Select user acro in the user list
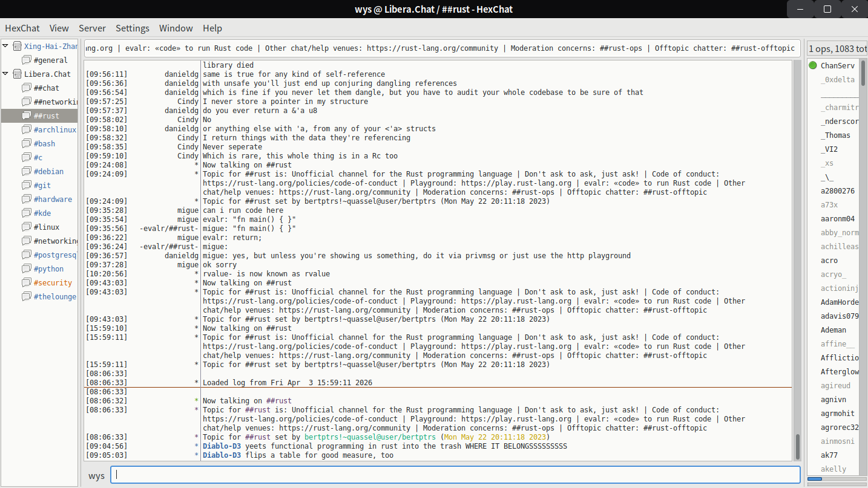This screenshot has width=868, height=488. (829, 261)
